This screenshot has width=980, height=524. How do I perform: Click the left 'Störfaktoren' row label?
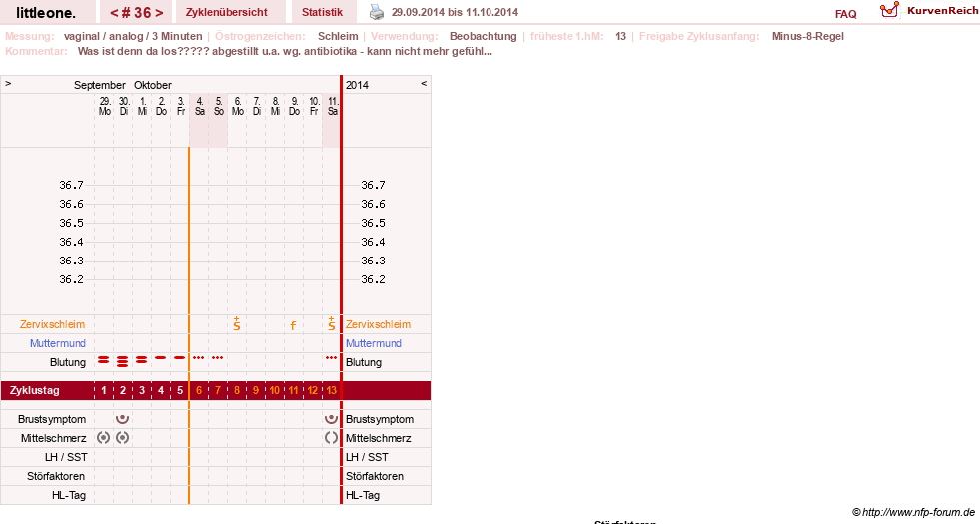[56, 476]
